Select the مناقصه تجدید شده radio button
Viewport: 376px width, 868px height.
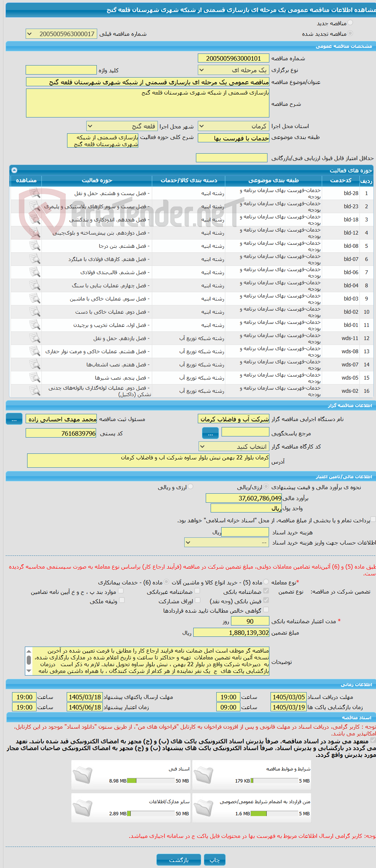pyautogui.click(x=350, y=34)
